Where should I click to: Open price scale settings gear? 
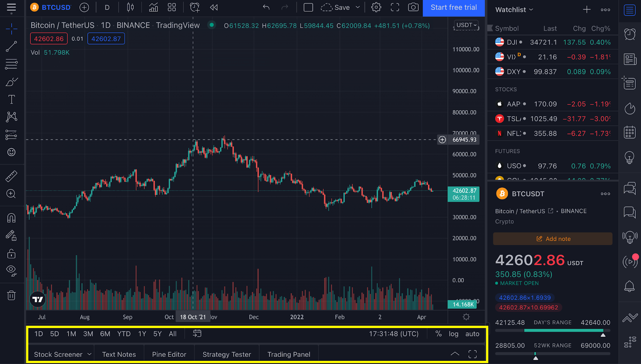pos(466,317)
